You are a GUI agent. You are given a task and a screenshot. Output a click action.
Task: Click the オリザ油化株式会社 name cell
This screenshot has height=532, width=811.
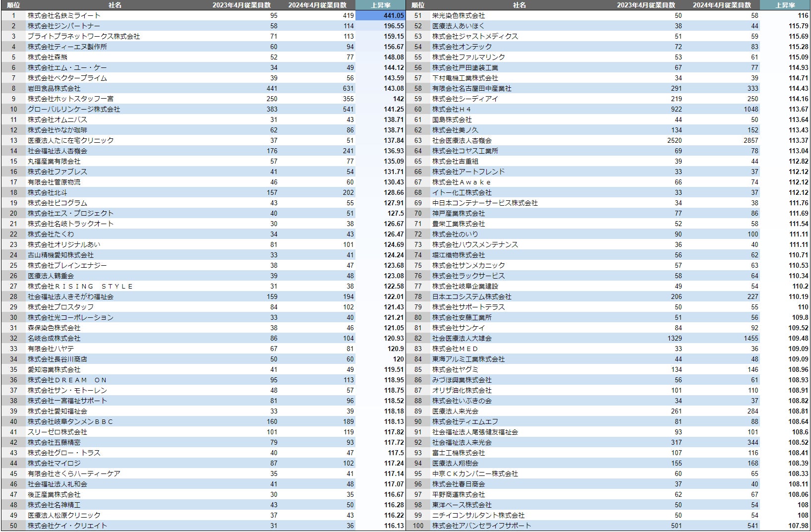462,390
